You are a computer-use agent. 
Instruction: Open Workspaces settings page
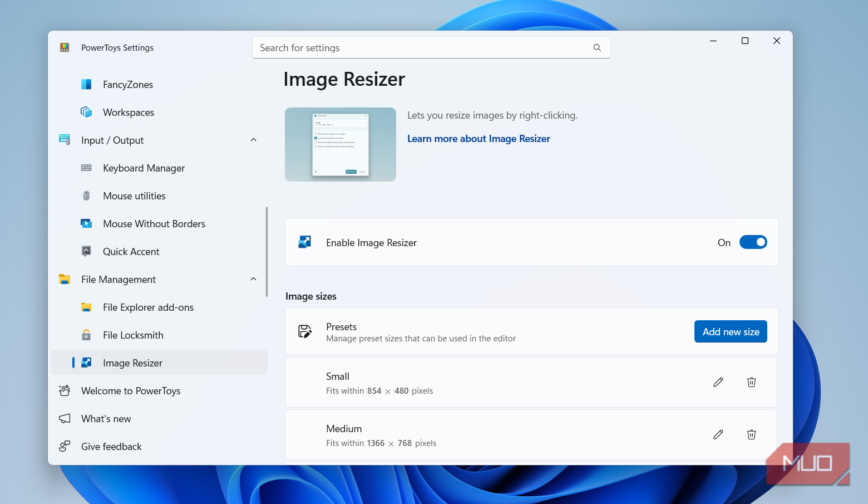click(159, 112)
